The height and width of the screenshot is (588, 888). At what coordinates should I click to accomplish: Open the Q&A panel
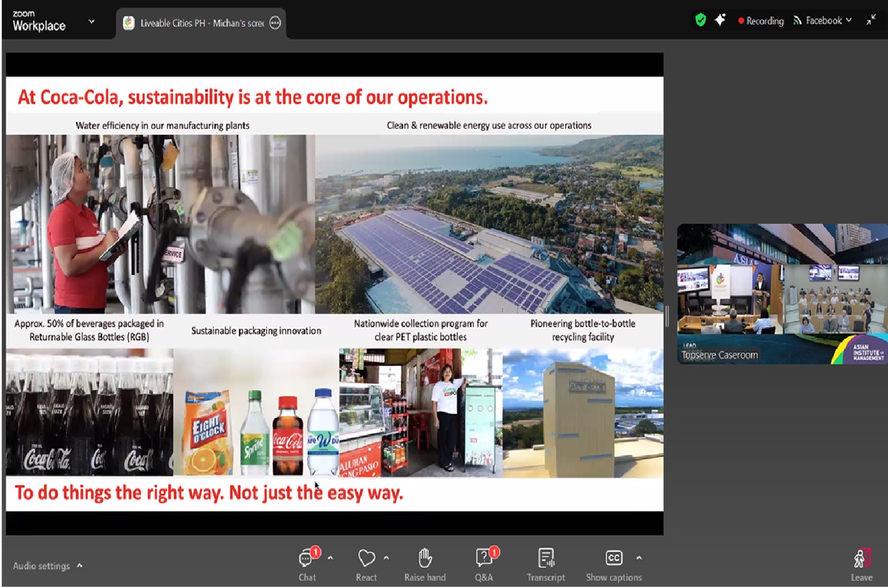[484, 565]
